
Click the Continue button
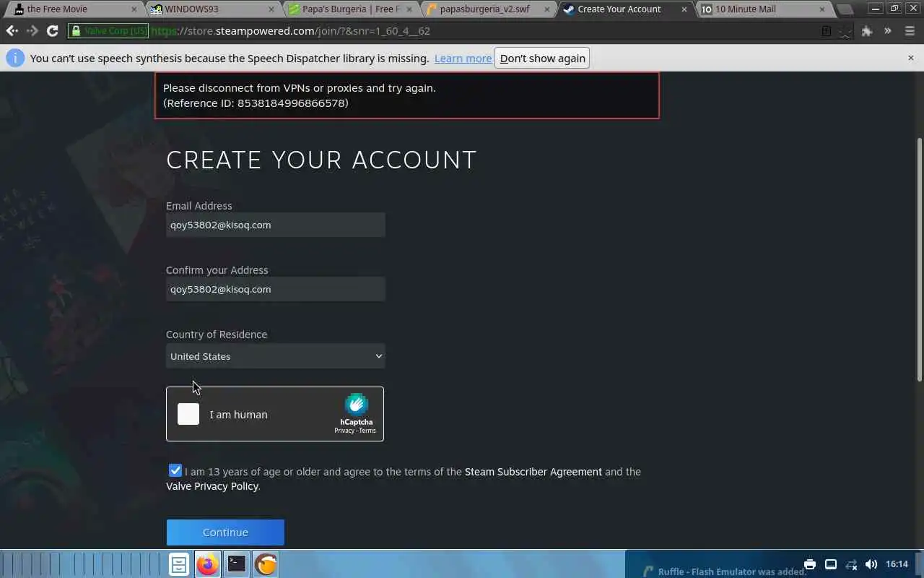pos(225,532)
